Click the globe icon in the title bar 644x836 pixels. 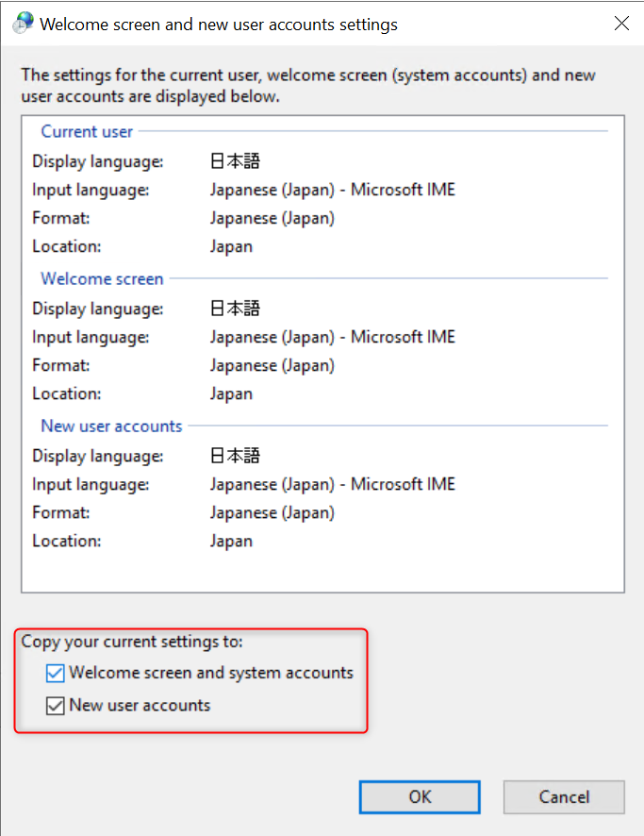click(23, 24)
